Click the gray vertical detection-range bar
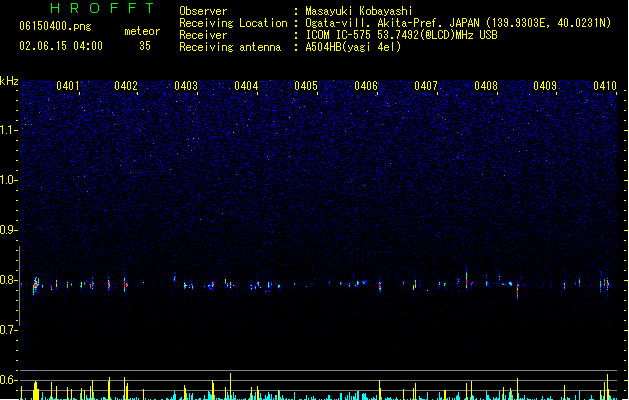The image size is (629, 400). tap(19, 286)
